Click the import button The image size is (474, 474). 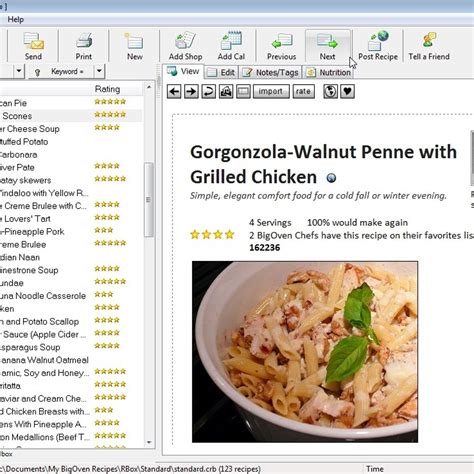tap(271, 91)
